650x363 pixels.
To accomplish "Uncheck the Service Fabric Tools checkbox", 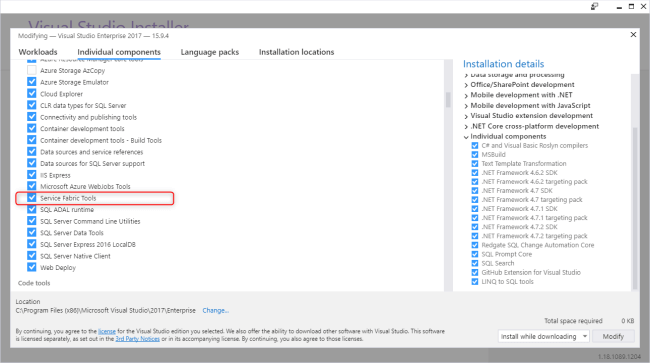I will coord(32,198).
